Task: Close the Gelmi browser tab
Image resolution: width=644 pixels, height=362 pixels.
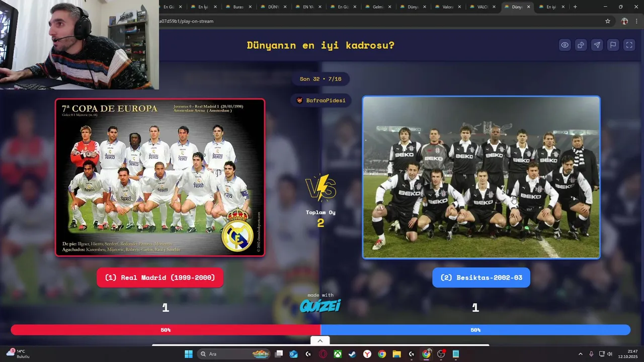Action: pos(389,7)
